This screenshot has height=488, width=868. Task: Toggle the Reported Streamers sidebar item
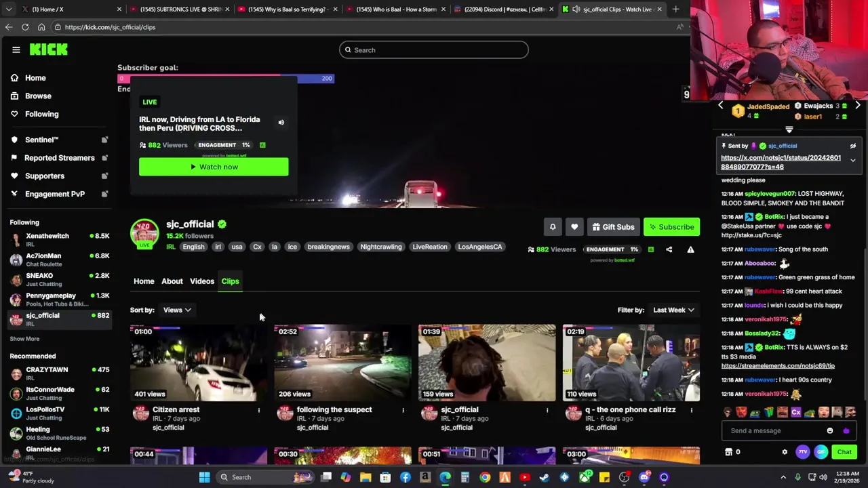click(x=104, y=158)
